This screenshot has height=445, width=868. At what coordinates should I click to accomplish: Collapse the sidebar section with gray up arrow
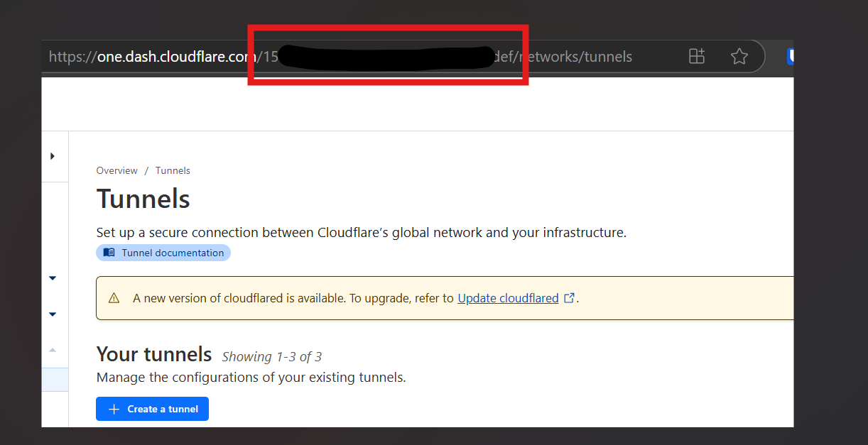coord(53,350)
